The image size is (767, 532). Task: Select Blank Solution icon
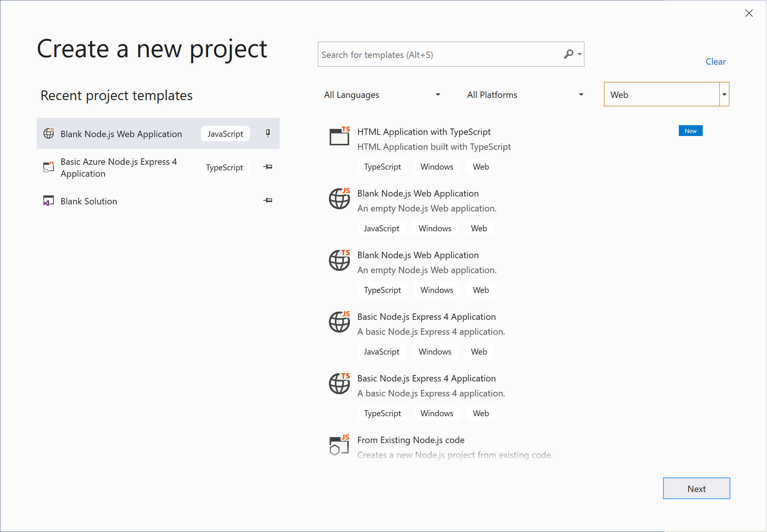click(48, 201)
